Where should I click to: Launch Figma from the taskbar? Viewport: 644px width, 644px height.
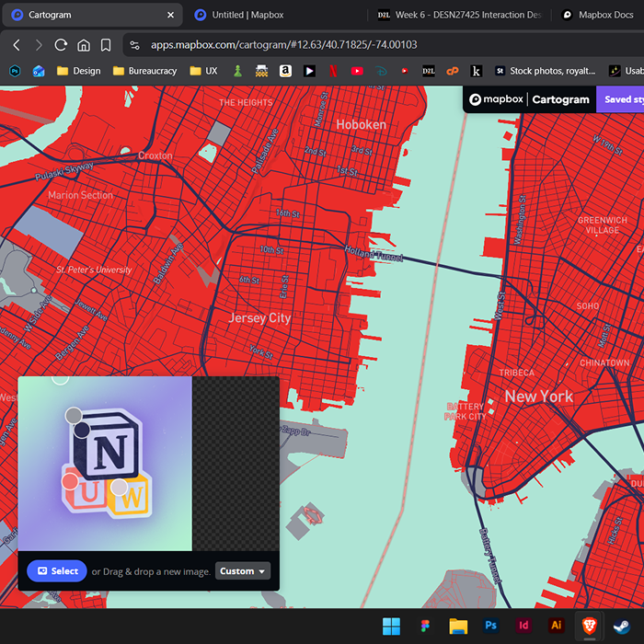[425, 626]
